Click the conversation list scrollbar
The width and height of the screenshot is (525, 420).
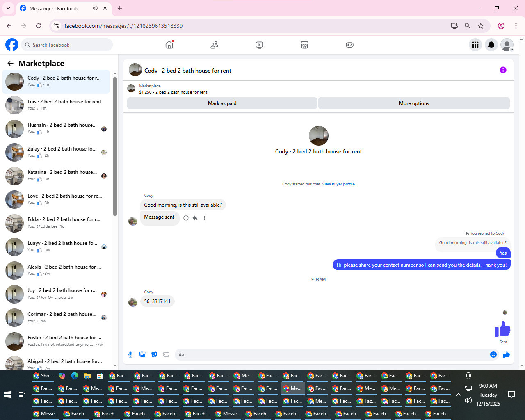pos(115,146)
